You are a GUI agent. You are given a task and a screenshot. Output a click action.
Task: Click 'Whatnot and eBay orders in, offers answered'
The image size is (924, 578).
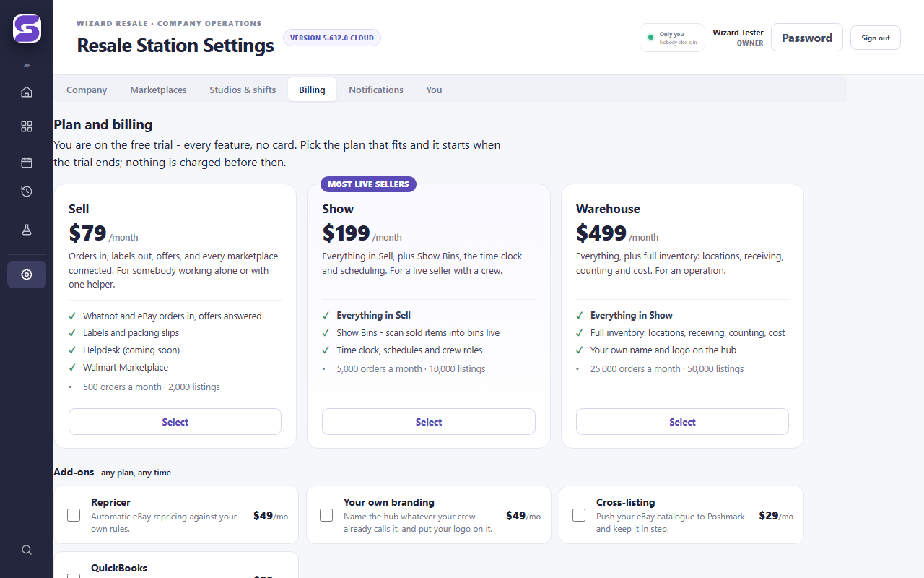[172, 316]
